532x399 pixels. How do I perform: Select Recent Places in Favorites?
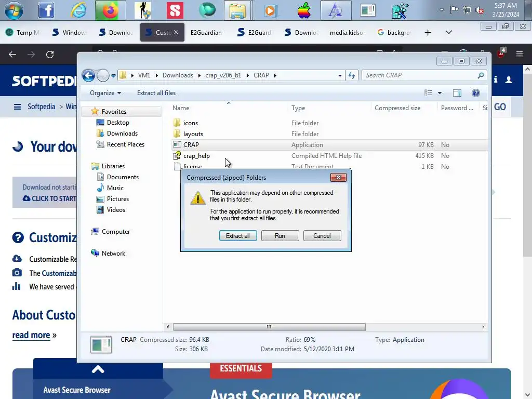[x=126, y=144]
